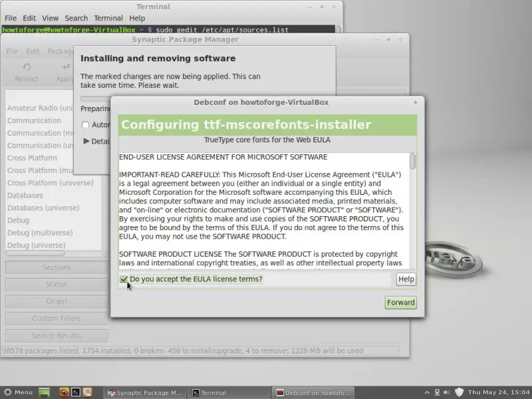
Task: Launch Firefox from the panel launcher
Action: point(64,392)
